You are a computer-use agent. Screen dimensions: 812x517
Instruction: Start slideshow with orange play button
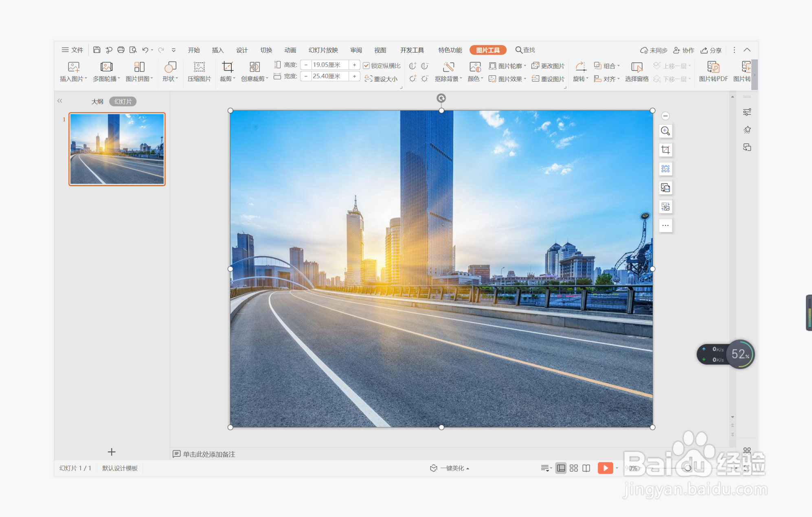click(605, 468)
